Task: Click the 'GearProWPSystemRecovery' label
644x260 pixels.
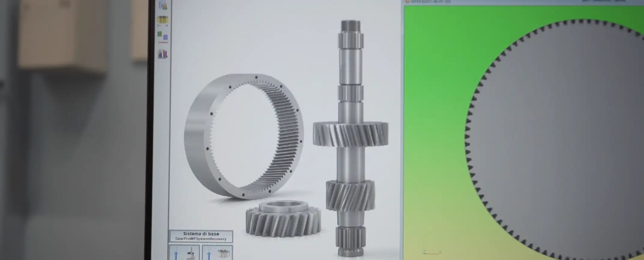Action: tap(201, 239)
